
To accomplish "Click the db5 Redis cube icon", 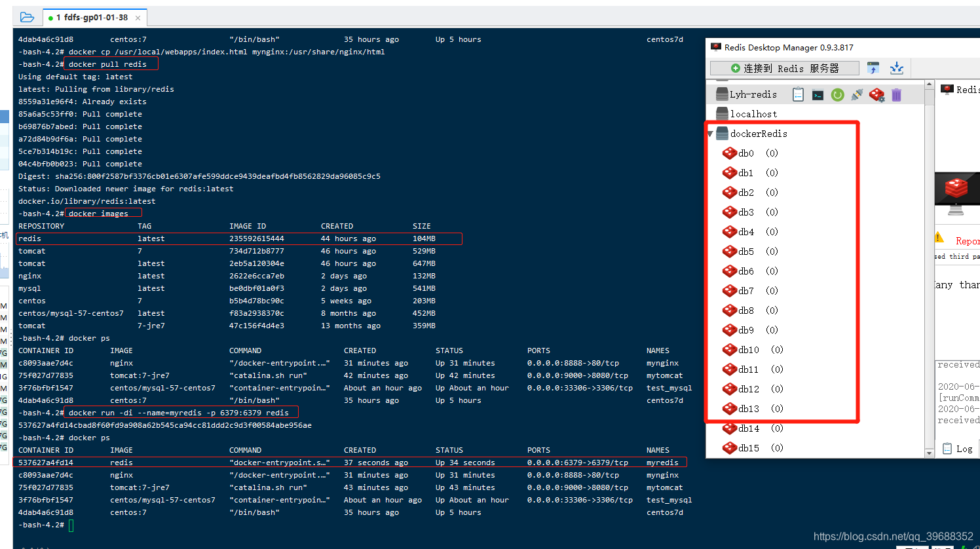I will click(730, 252).
